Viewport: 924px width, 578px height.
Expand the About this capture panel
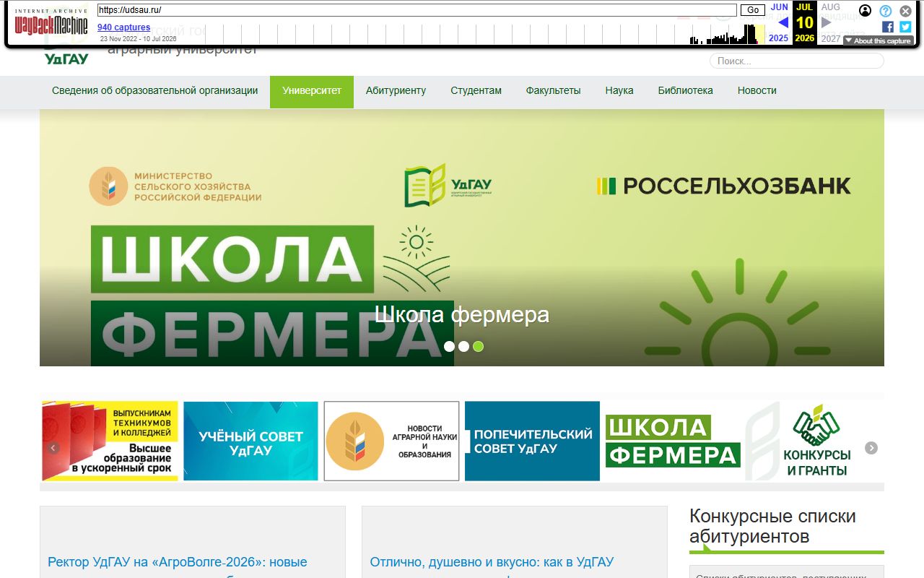(878, 41)
